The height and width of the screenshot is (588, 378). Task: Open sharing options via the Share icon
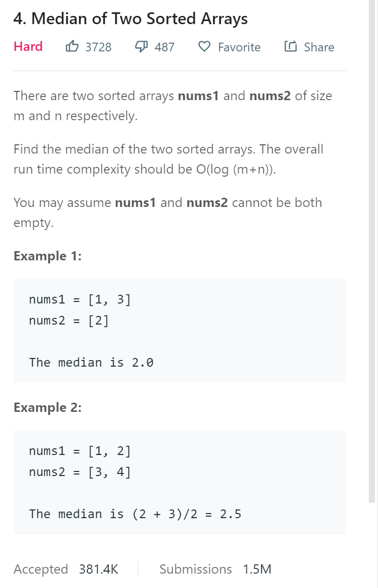(290, 47)
